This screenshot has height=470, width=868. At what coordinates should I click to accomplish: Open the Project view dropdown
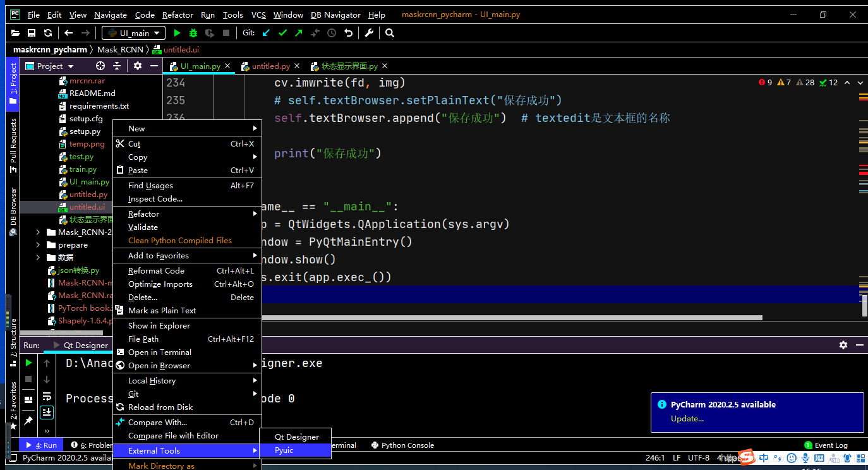tap(50, 66)
